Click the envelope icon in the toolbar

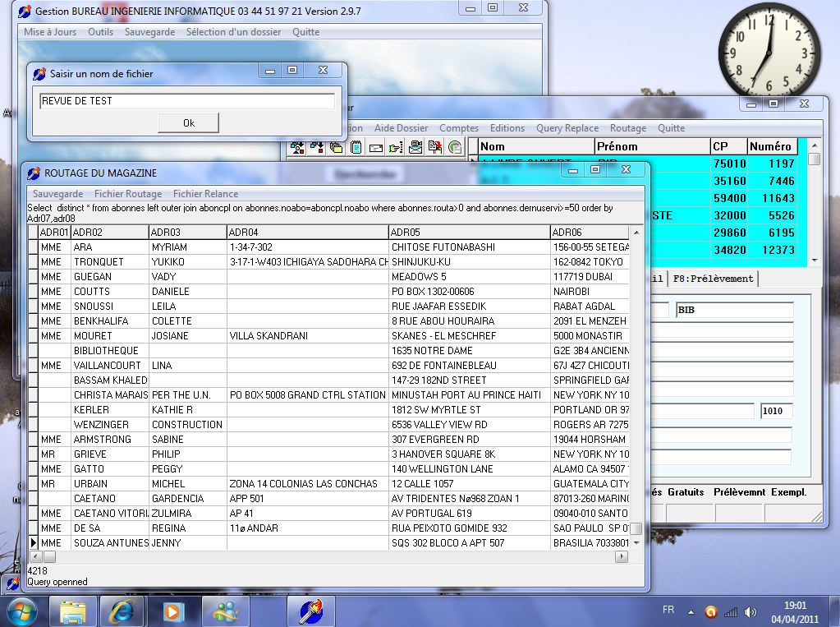(376, 148)
